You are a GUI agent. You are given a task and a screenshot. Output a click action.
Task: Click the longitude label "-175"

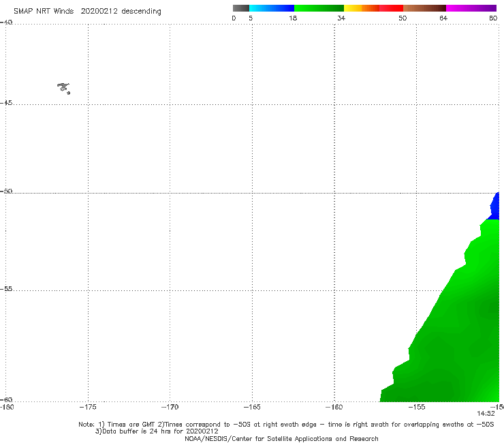click(x=88, y=408)
